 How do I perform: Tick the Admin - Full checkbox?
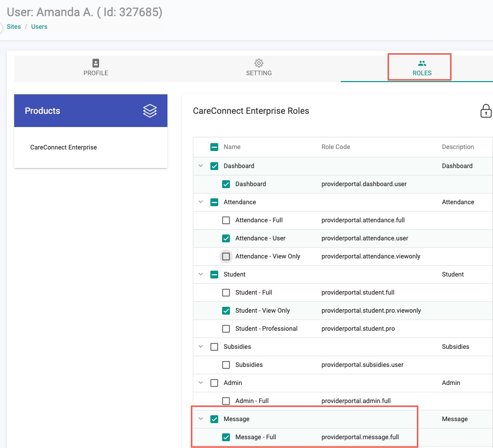tap(226, 401)
